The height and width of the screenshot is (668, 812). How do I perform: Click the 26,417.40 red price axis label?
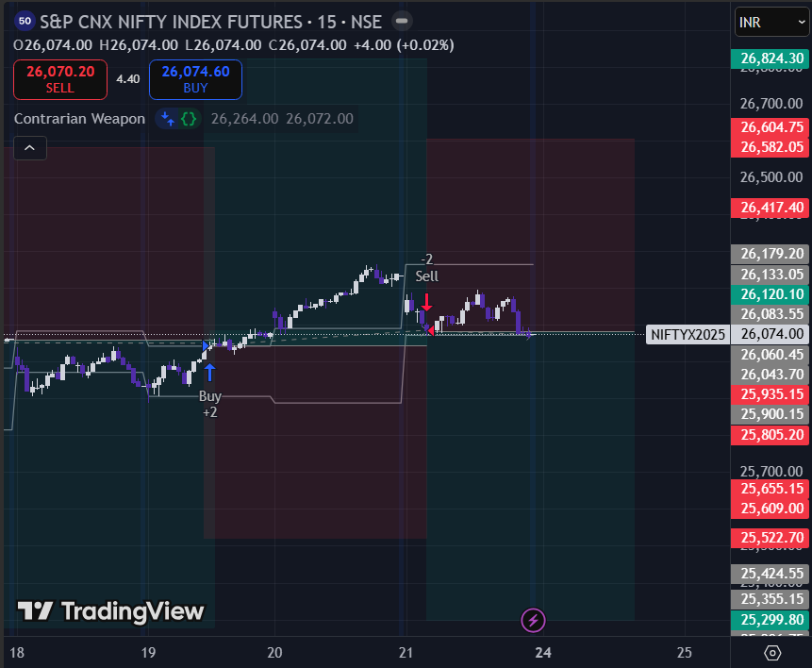(771, 208)
